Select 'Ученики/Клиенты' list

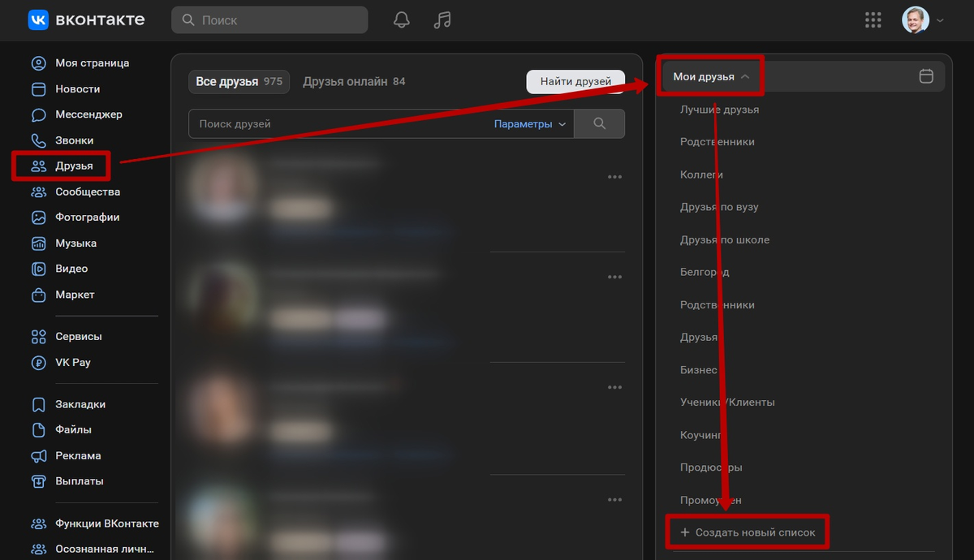pyautogui.click(x=727, y=402)
